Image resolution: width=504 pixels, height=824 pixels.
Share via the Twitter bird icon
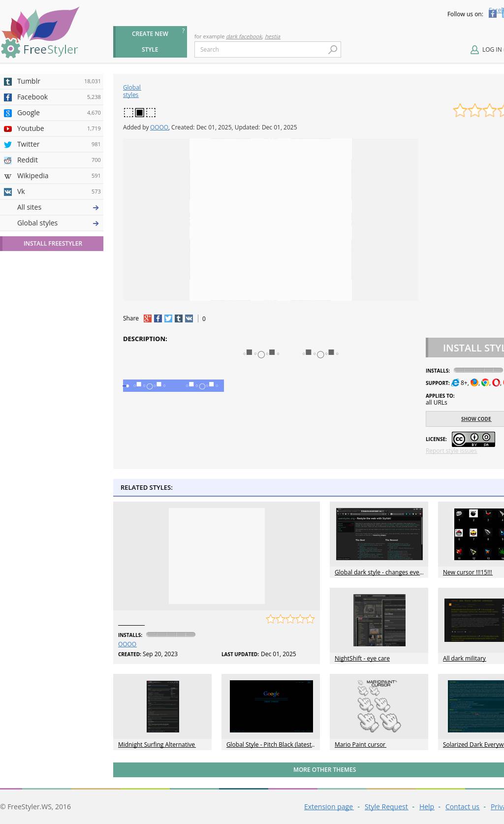pyautogui.click(x=168, y=318)
